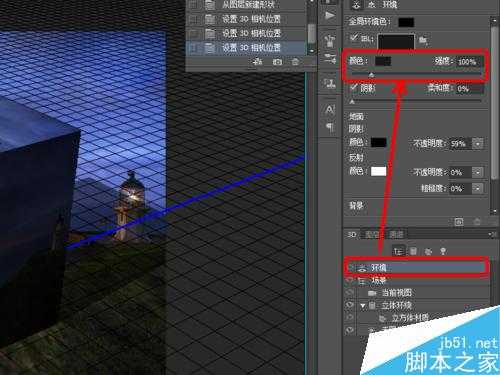Open the 粗糙度 roughness dropdown arrow
Image resolution: width=500 pixels, height=375 pixels.
478,188
